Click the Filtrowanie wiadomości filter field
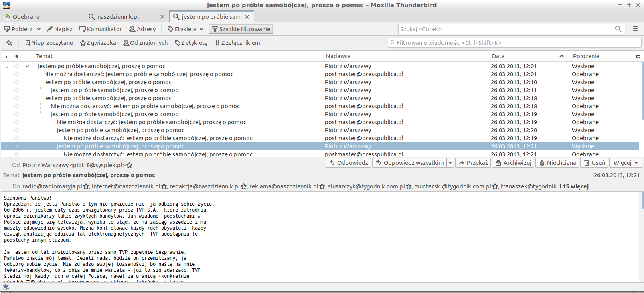 pos(514,43)
